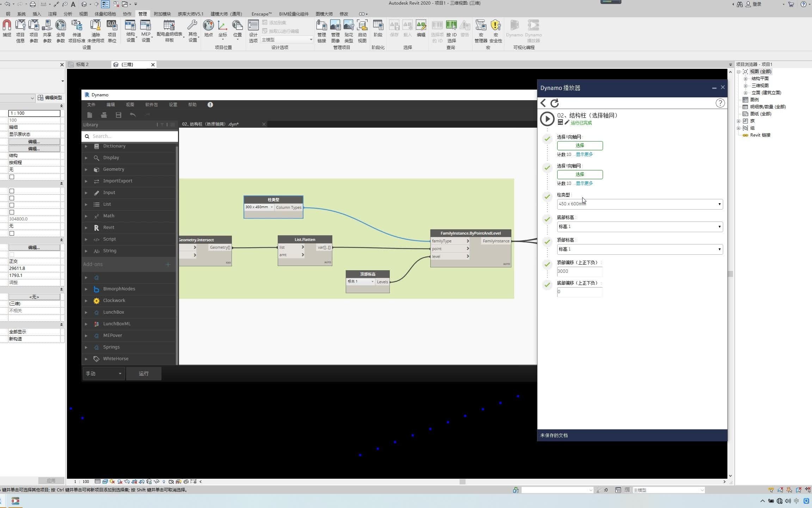The width and height of the screenshot is (812, 508).
Task: Expand Revit library category
Action: 86,228
